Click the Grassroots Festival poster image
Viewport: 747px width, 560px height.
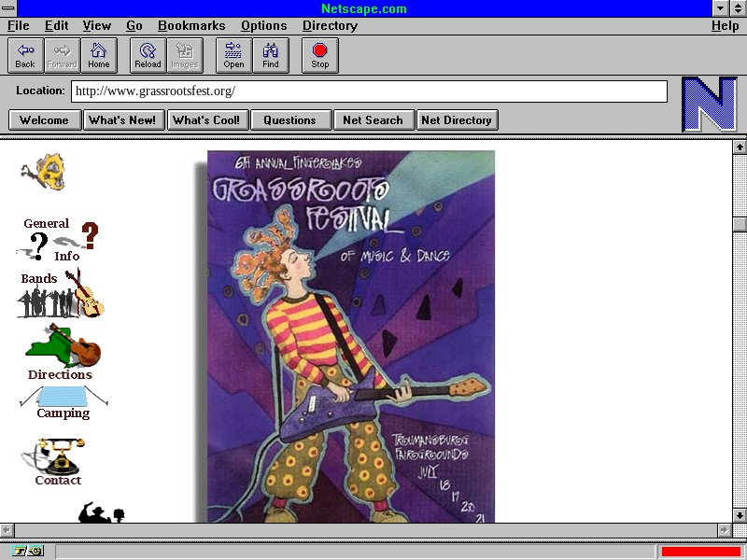point(350,336)
